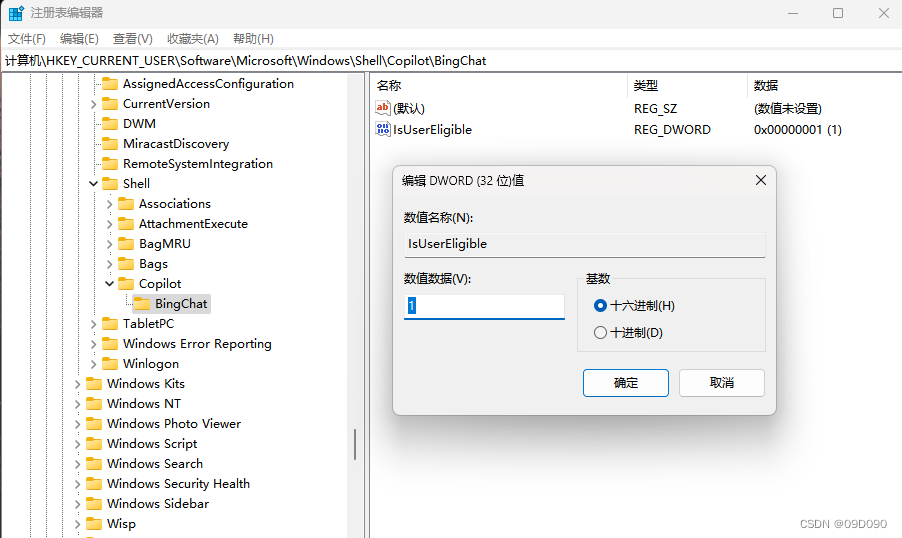Click the Registry Editor app icon in title bar
The width and height of the screenshot is (902, 538).
click(16, 13)
